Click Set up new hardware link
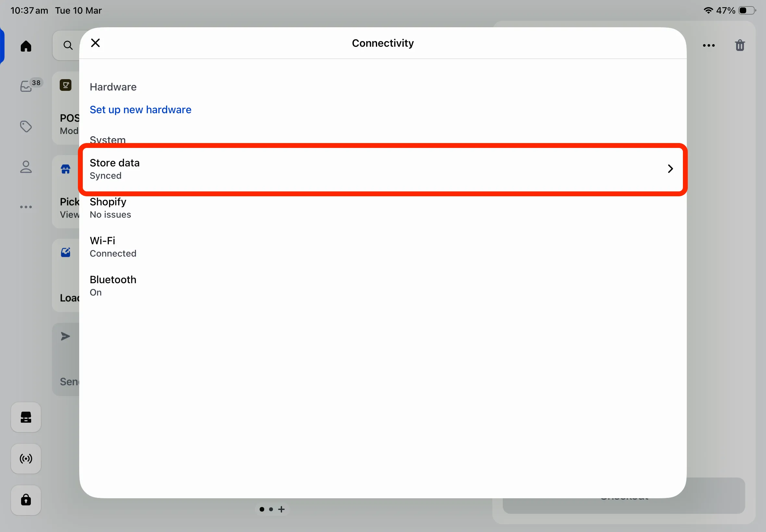Image resolution: width=766 pixels, height=532 pixels. point(141,110)
